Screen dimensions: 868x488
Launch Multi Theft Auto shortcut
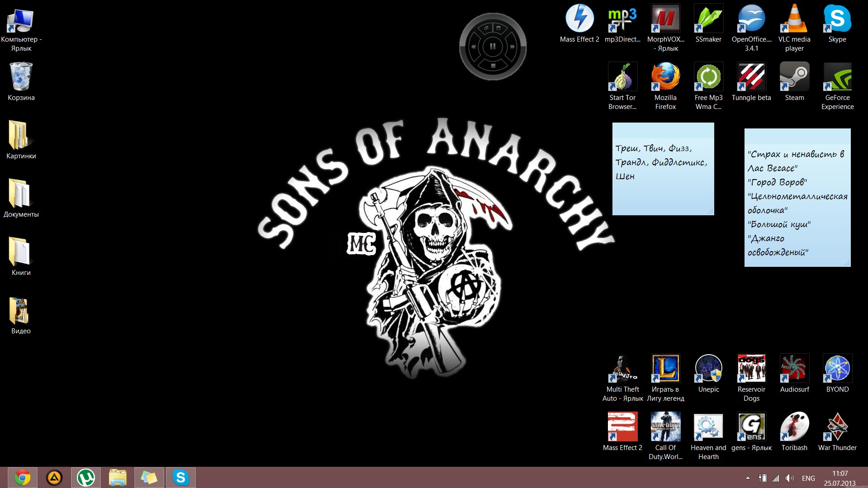point(622,368)
